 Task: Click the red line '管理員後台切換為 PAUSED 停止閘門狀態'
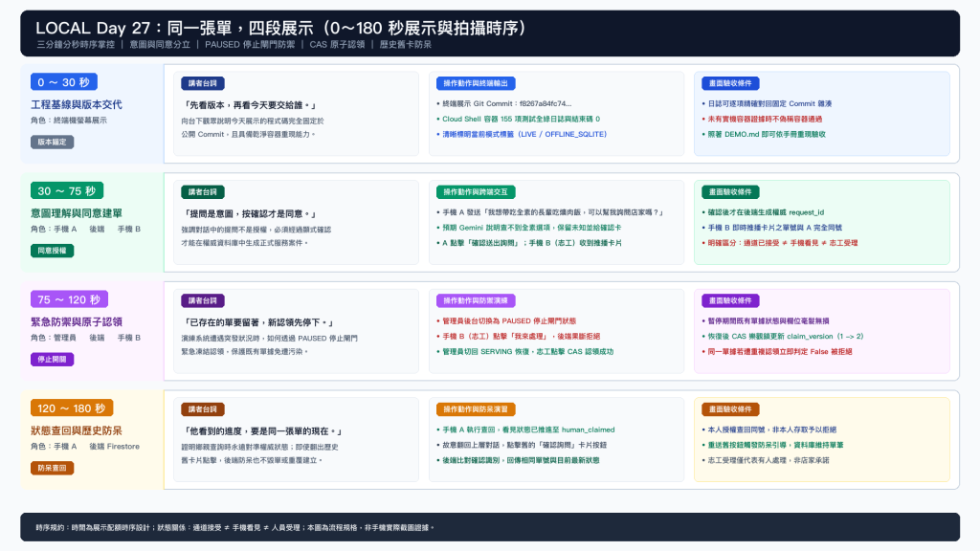pos(506,321)
